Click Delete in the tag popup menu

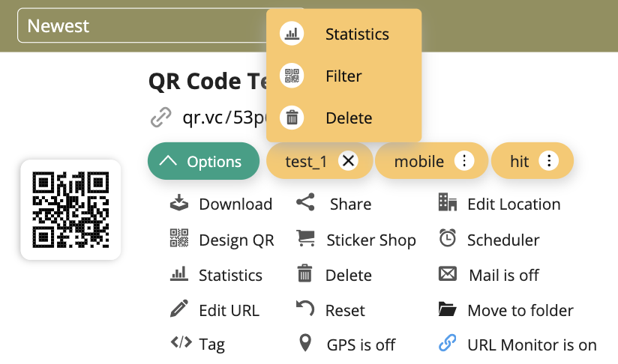(348, 118)
